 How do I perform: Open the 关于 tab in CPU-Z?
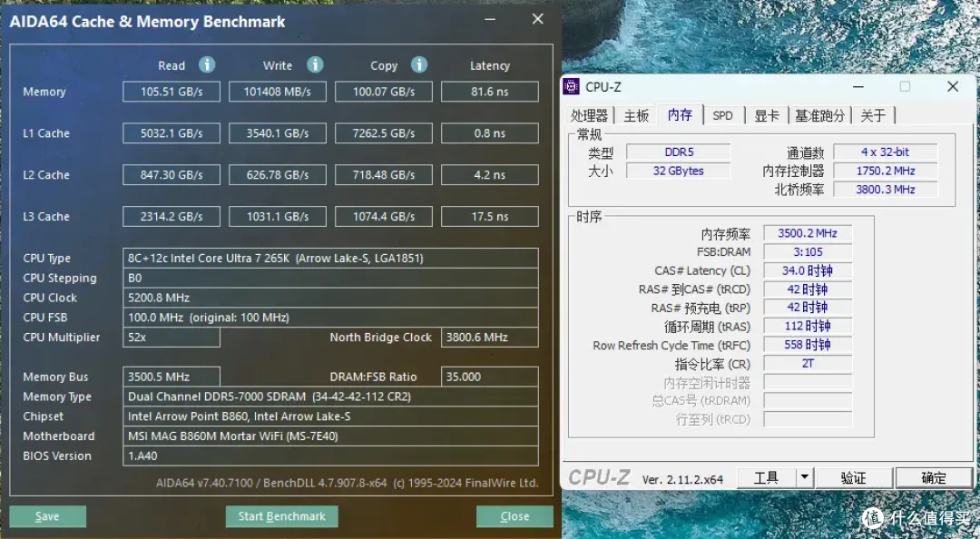click(873, 115)
